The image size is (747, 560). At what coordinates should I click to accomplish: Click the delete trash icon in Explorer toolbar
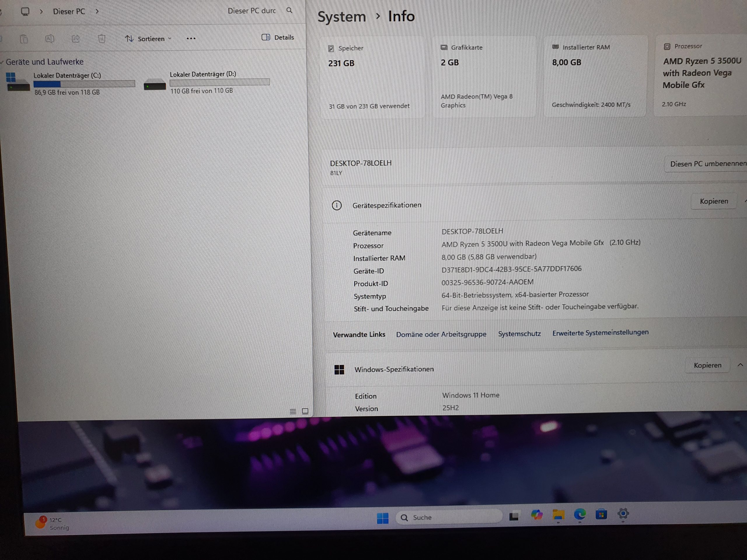point(102,39)
